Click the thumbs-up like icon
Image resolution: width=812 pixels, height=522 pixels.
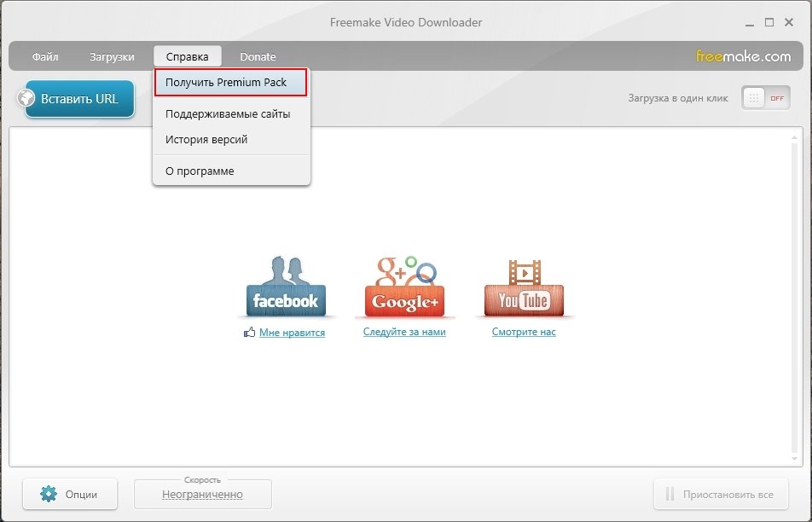point(250,332)
